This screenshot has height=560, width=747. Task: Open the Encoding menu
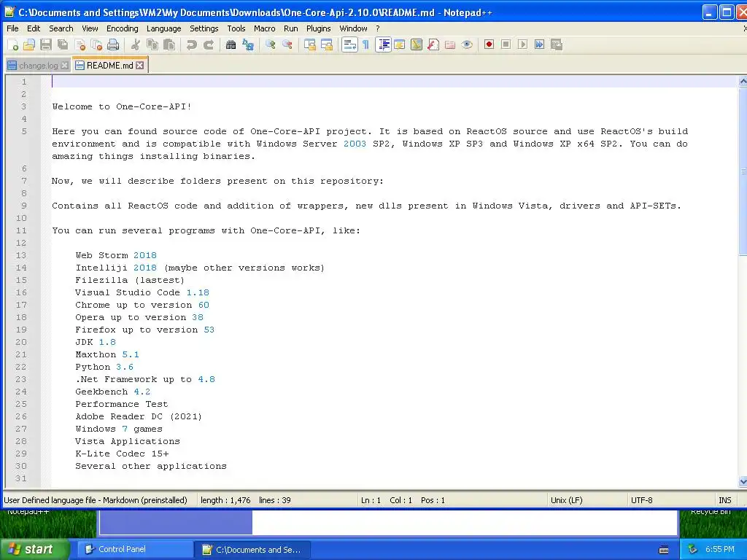point(123,28)
